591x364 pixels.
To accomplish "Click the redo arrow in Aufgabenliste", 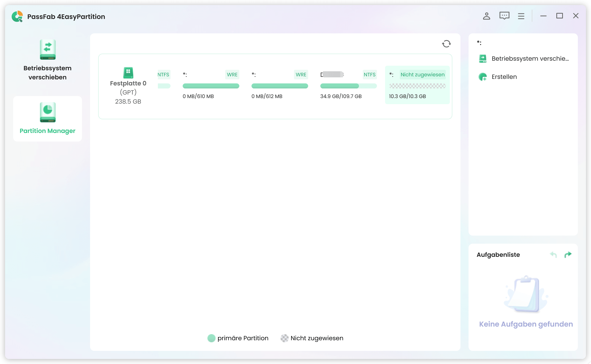I will pos(568,255).
